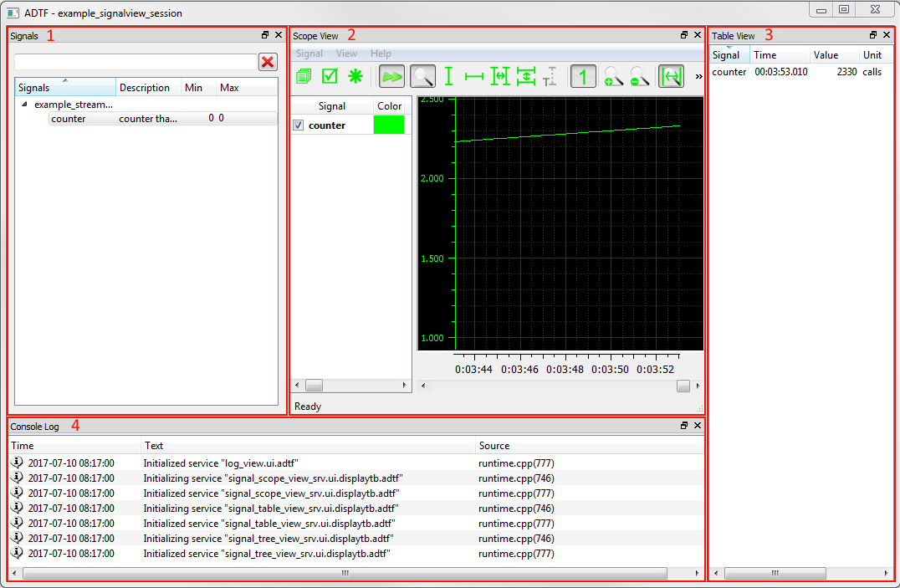The height and width of the screenshot is (588, 900).
Task: Click the 2330 value cell
Action: 846,72
